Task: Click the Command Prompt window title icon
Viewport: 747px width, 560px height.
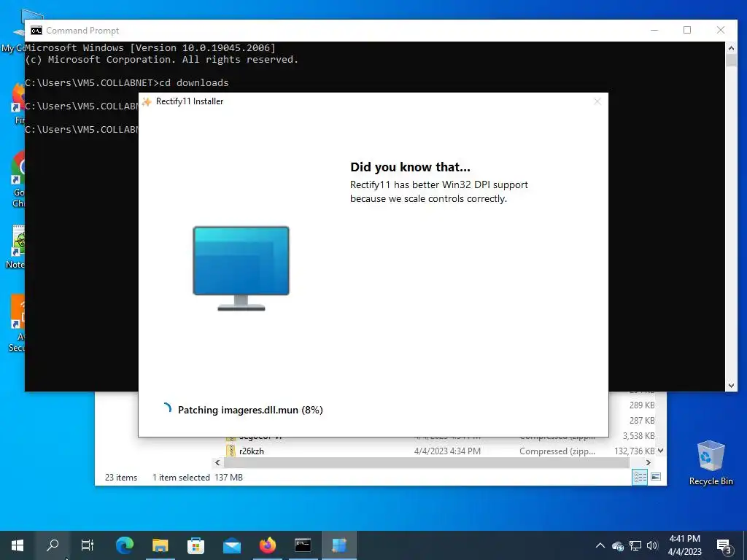Action: tap(36, 31)
